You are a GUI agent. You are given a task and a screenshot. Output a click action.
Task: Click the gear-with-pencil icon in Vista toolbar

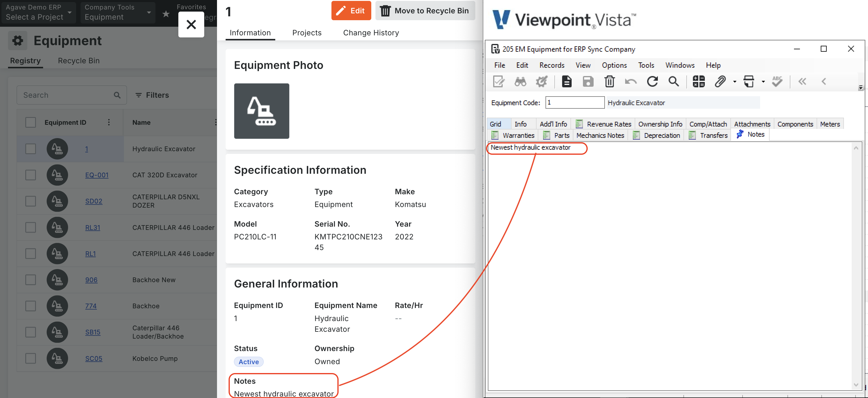click(x=542, y=81)
